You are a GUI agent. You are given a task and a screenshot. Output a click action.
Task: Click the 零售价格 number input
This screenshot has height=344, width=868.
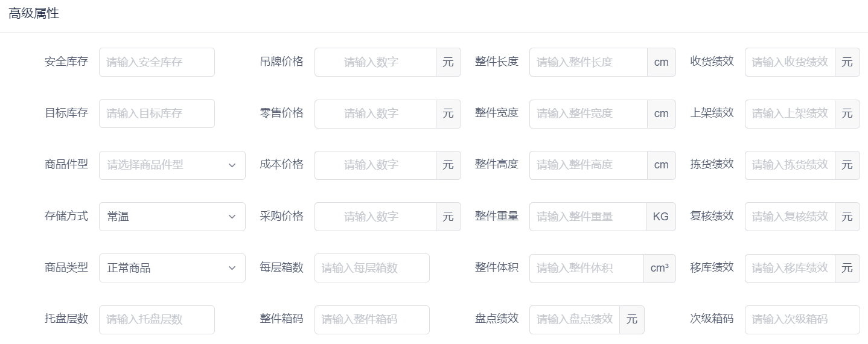(375, 113)
